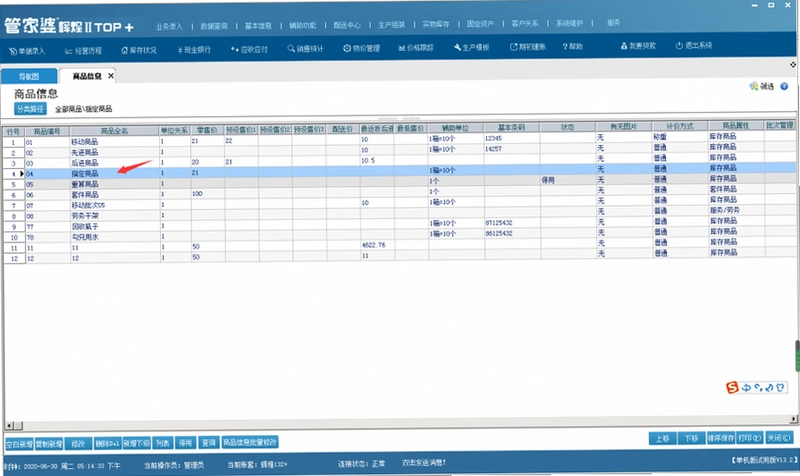Open 库存状况 toolbar shortcut
The image size is (800, 476).
[139, 50]
